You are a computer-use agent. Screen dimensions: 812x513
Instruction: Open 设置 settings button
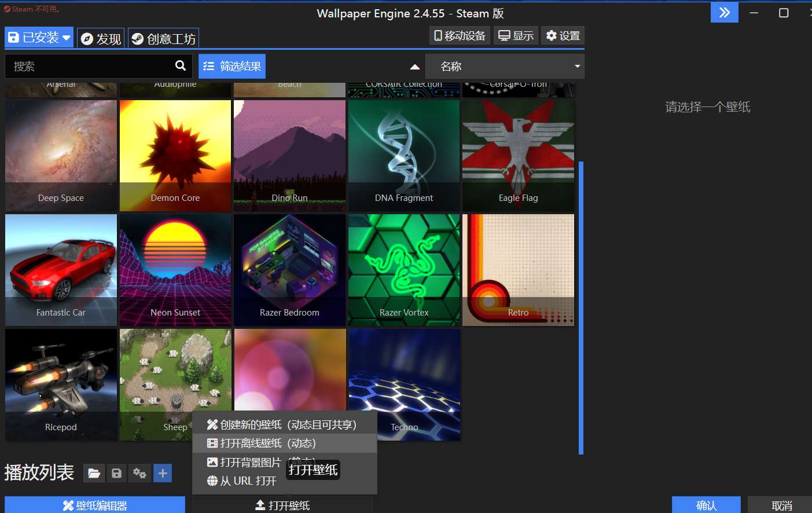point(563,36)
